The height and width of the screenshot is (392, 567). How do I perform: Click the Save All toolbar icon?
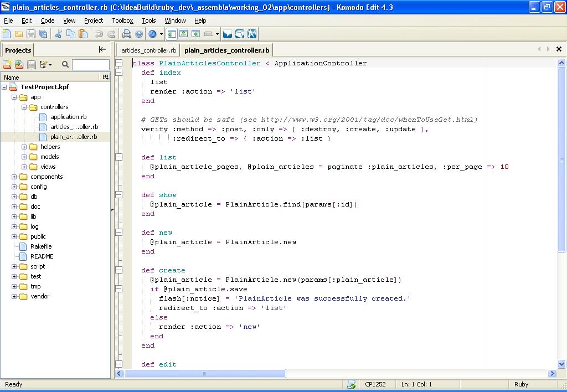point(43,34)
